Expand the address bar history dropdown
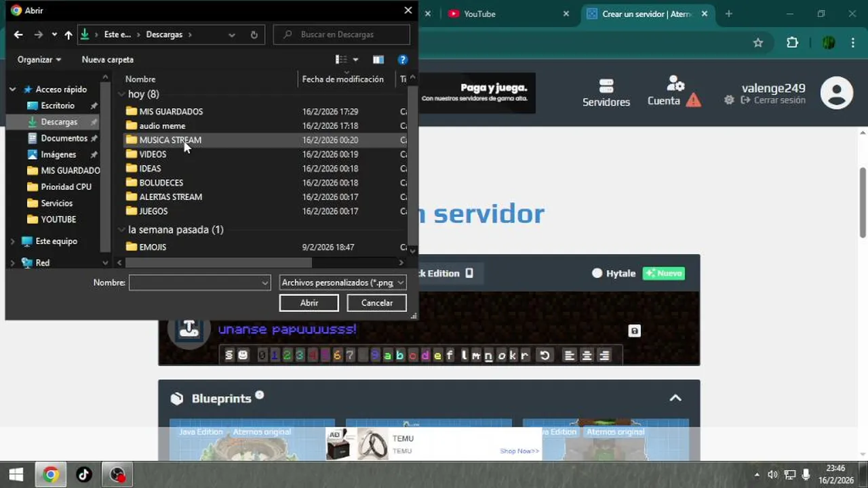This screenshot has width=868, height=488. point(232,35)
